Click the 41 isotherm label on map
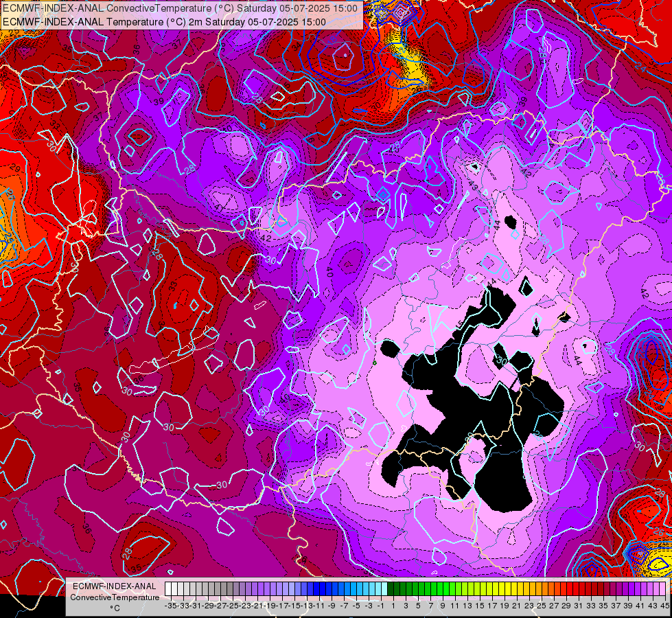The height and width of the screenshot is (618, 672). pyautogui.click(x=218, y=207)
